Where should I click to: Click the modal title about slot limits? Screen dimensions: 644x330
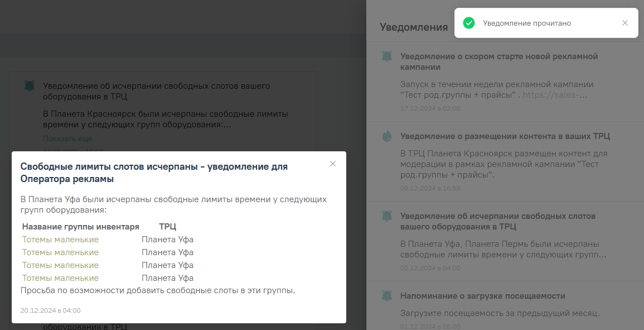tap(154, 171)
